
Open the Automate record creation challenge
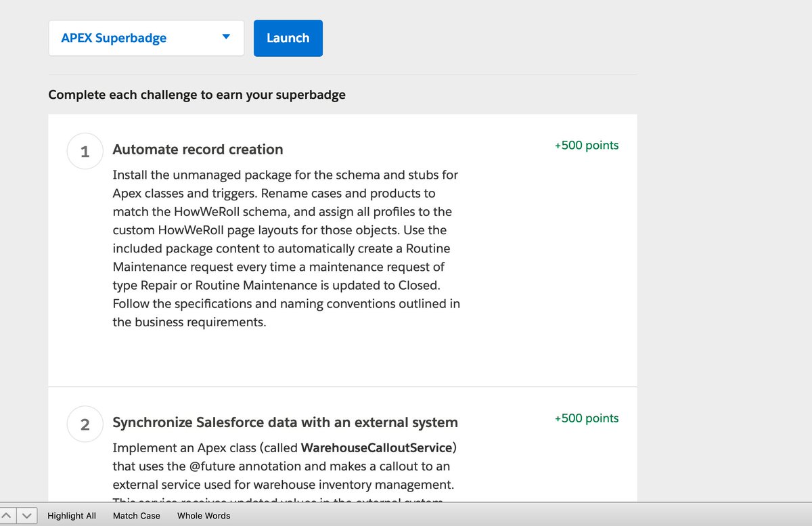[198, 150]
